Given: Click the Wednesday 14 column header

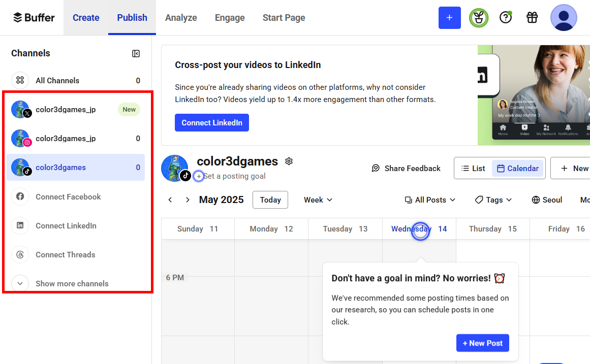Looking at the screenshot, I should 419,228.
